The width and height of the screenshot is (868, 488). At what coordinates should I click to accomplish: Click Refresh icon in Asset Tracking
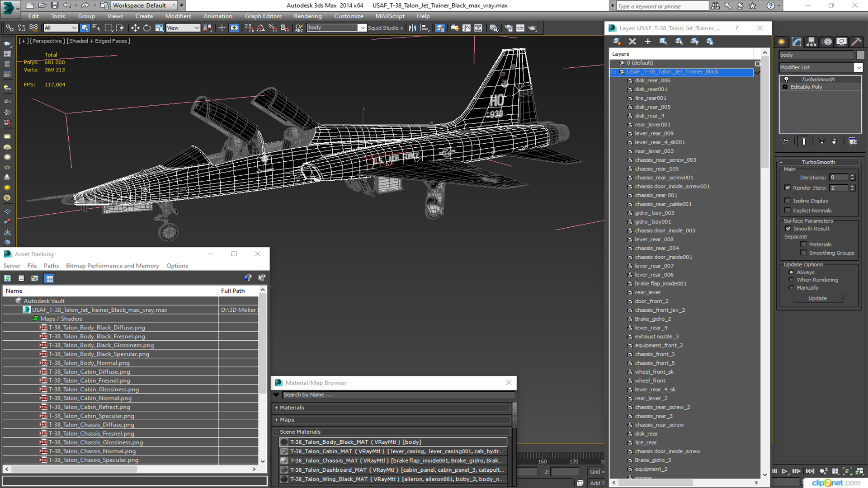(x=8, y=278)
